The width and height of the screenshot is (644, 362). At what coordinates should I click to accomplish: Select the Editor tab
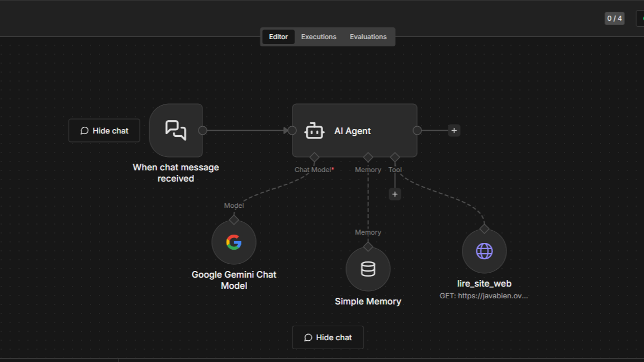click(x=278, y=36)
